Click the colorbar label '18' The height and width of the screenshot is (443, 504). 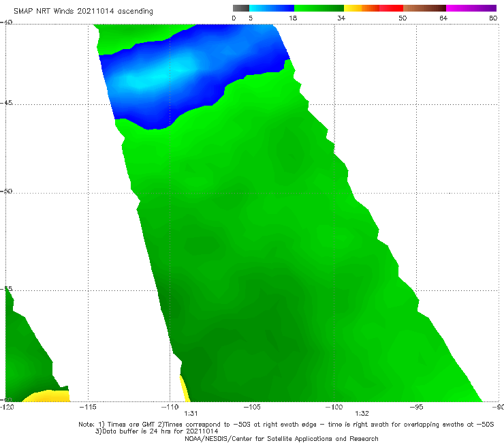293,18
